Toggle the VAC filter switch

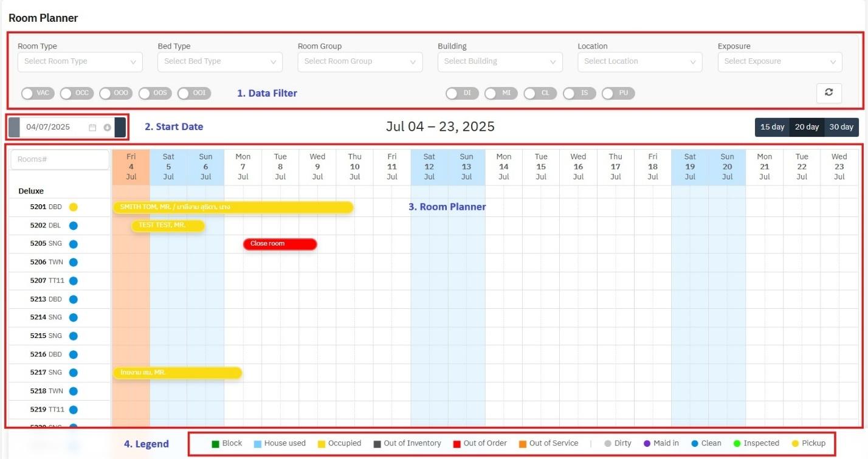[38, 94]
